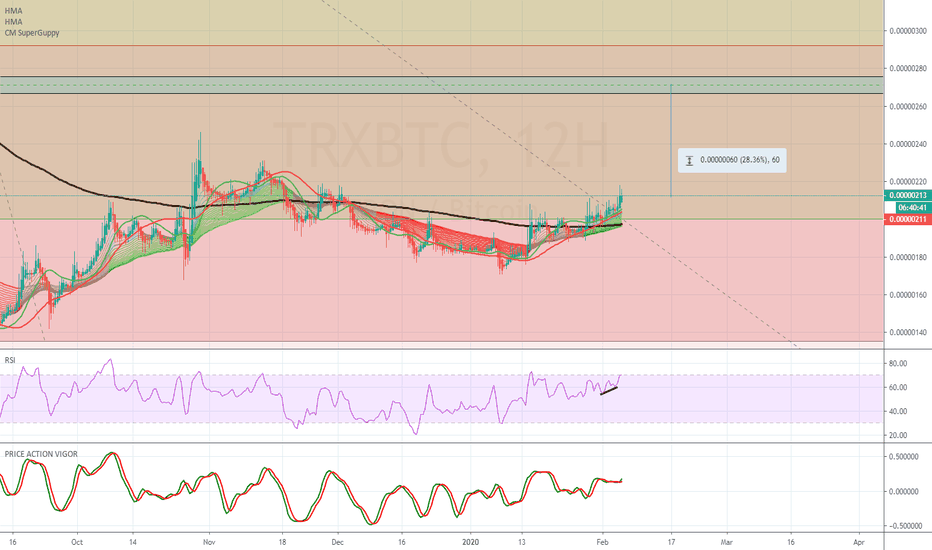Screen dimensions: 932x550
Task: Select the PRICE ACTION VIGOR pane label
Action: tap(41, 454)
